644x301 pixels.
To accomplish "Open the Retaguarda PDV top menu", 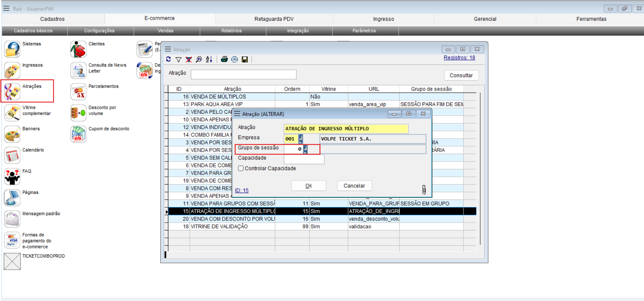I will coord(274,19).
